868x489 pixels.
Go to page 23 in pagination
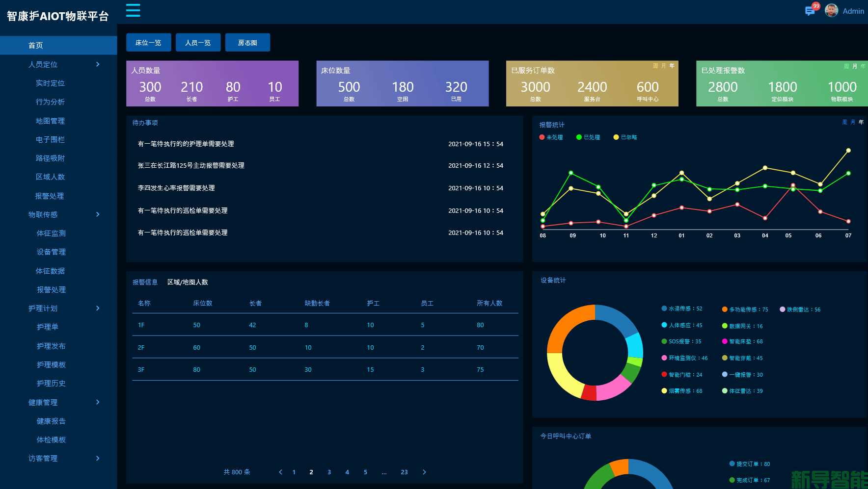click(x=404, y=472)
